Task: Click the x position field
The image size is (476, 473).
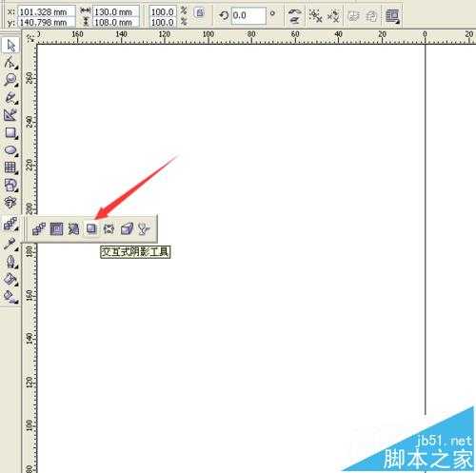Action: pos(47,12)
